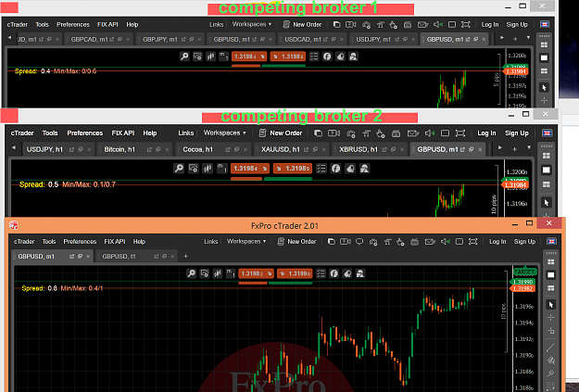The image size is (579, 392).
Task: Click Links in broker 1 window
Action: (216, 25)
